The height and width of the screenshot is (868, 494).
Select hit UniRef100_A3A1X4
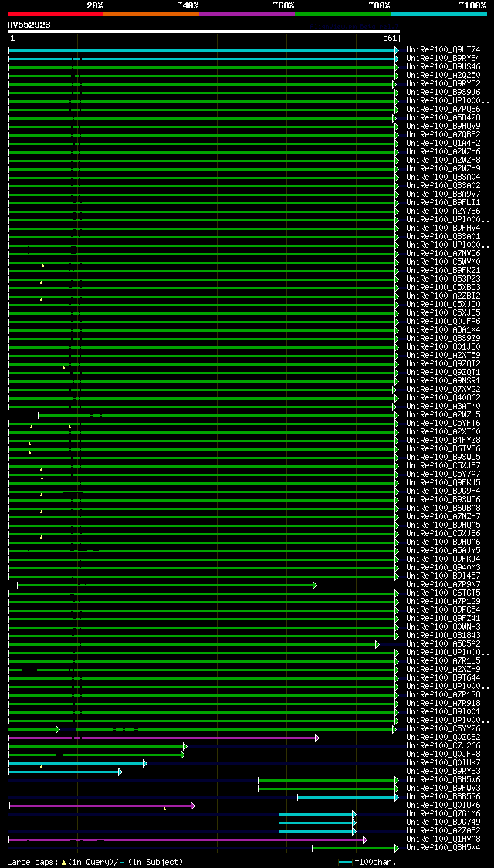click(x=443, y=330)
